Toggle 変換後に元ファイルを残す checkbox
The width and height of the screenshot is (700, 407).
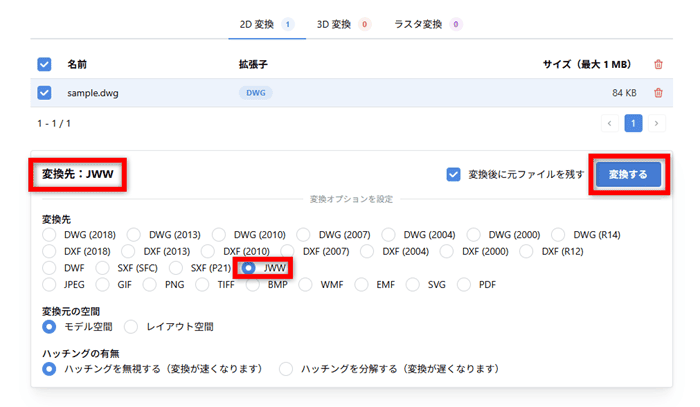pos(453,174)
